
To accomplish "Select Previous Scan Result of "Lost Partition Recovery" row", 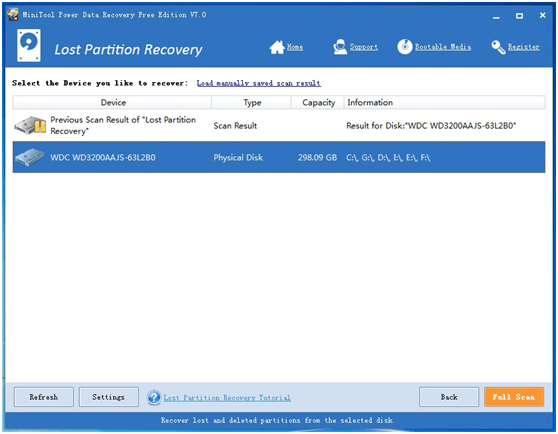I will pos(279,125).
